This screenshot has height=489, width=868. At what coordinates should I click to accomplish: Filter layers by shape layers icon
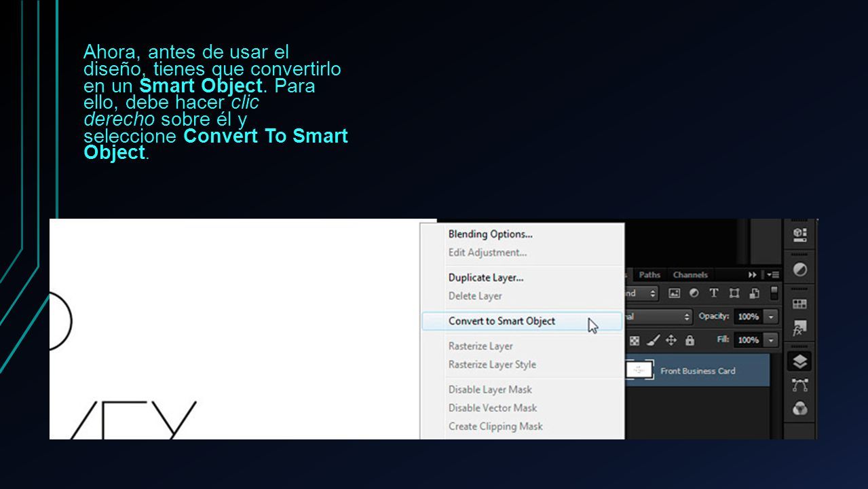coord(734,293)
